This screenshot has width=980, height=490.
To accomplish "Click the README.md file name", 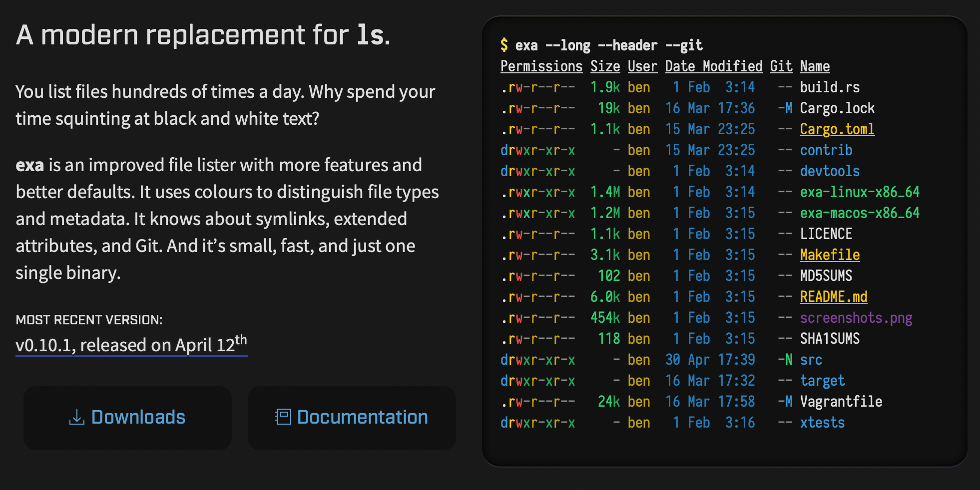I will click(x=834, y=297).
